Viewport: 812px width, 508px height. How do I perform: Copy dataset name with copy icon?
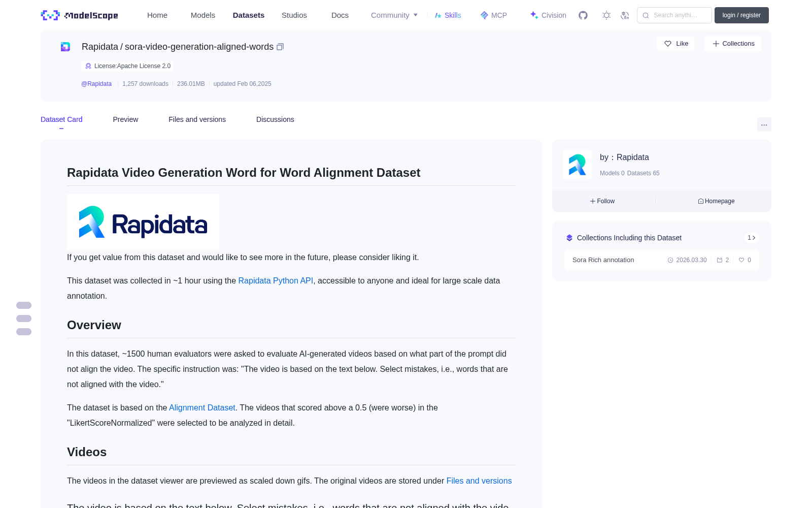(280, 47)
